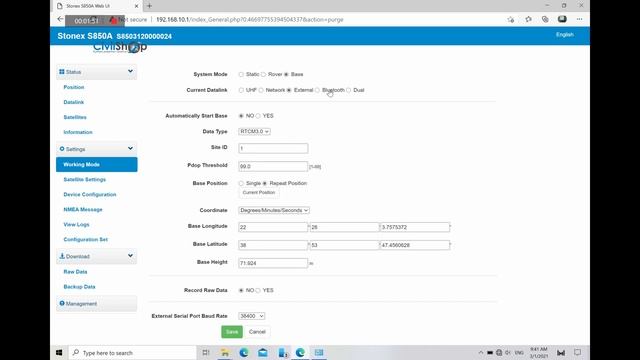Open Backup Data download page
640x360 pixels.
point(80,287)
